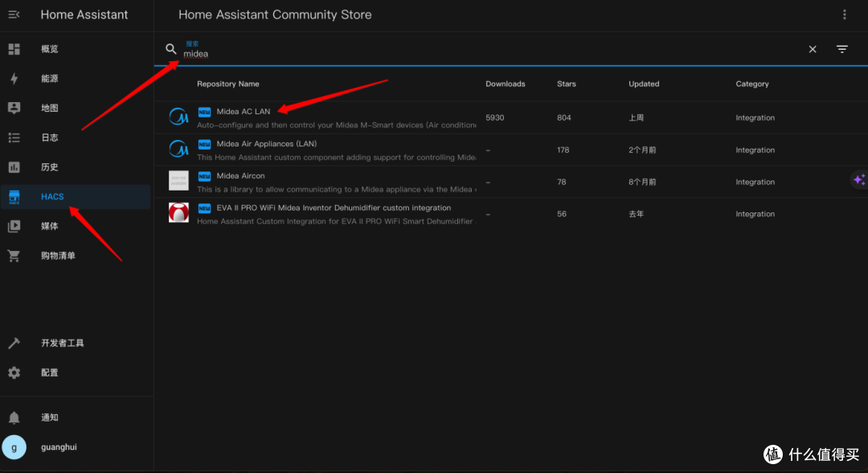Click the HACS store icon
This screenshot has width=868, height=473.
click(14, 196)
